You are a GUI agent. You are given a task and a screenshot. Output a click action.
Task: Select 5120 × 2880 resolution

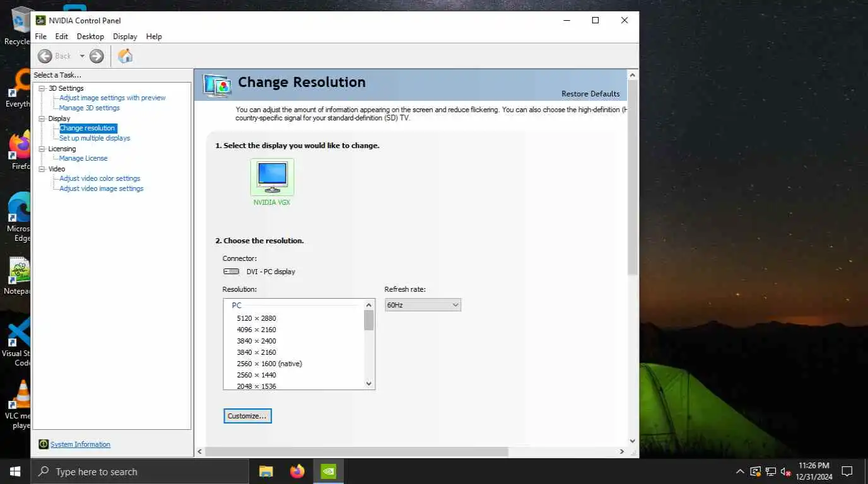[257, 318]
